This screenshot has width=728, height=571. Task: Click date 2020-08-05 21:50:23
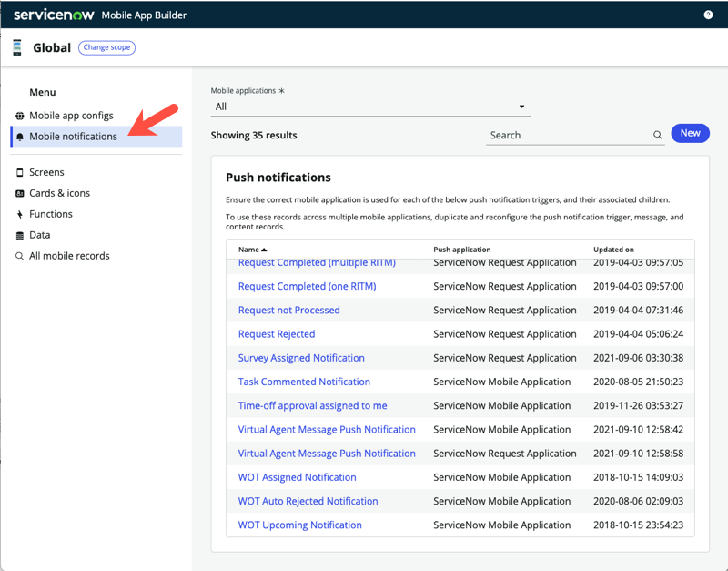coord(638,382)
